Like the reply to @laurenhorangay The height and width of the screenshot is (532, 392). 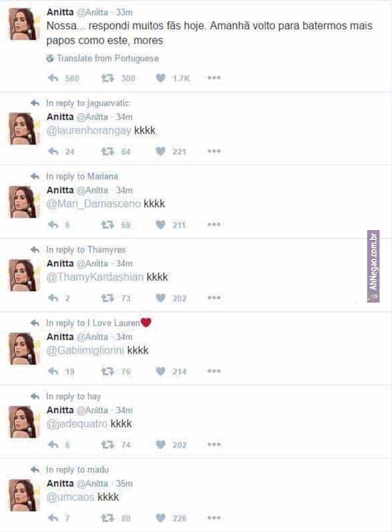click(x=161, y=151)
